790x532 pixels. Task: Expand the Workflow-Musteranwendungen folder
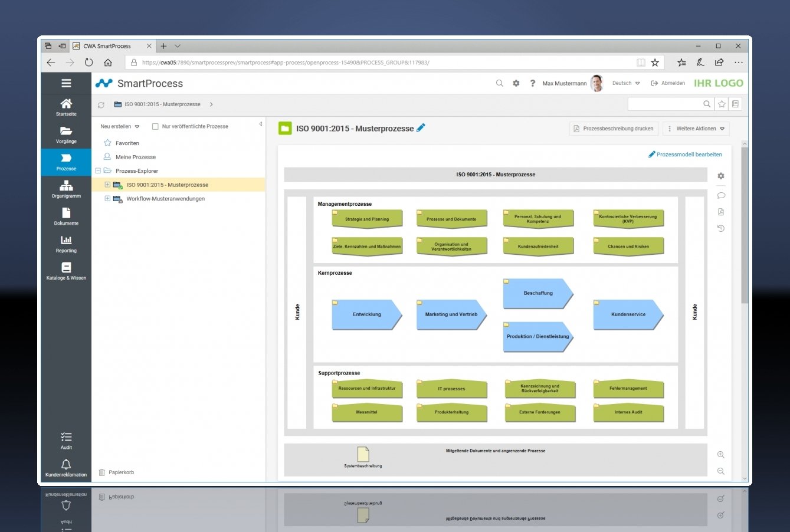(106, 199)
